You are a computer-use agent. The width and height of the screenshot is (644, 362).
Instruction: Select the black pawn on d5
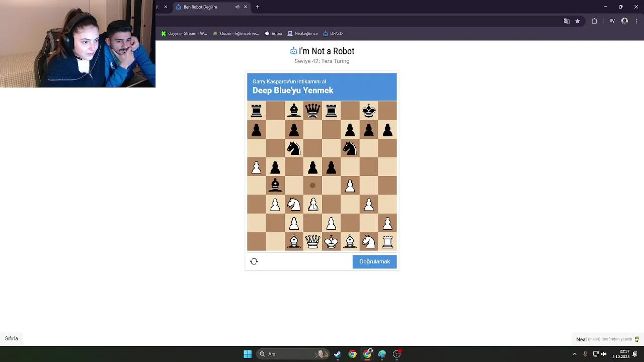312,167
